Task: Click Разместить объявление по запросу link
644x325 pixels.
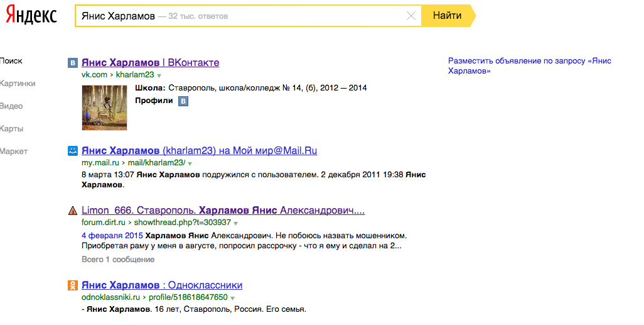Action: (529, 66)
